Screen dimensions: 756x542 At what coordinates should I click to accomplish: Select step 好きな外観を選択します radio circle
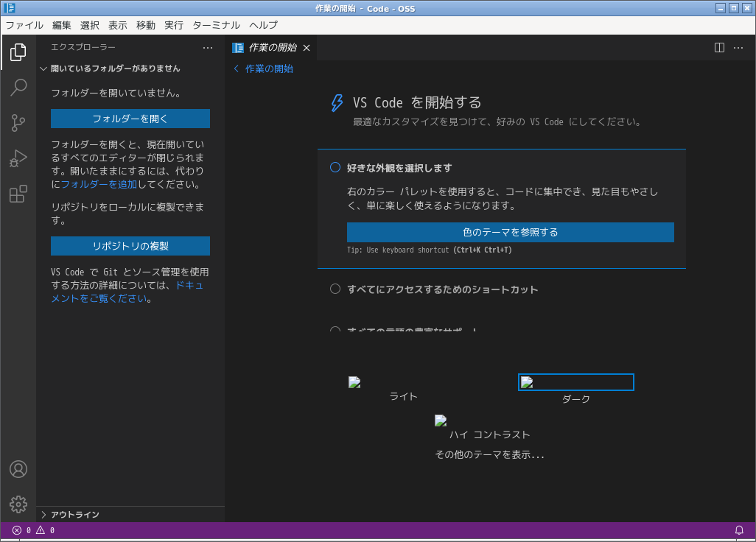point(335,167)
